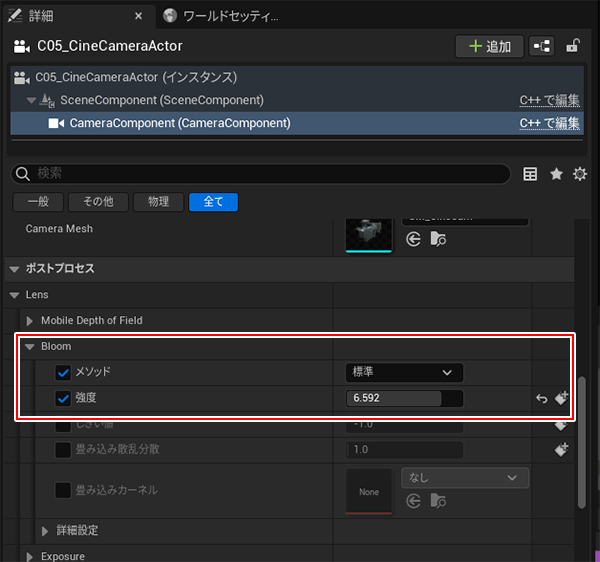Image resolution: width=600 pixels, height=562 pixels.
Task: Add a keyframe for 畳み込み散乱分散
Action: click(x=561, y=449)
